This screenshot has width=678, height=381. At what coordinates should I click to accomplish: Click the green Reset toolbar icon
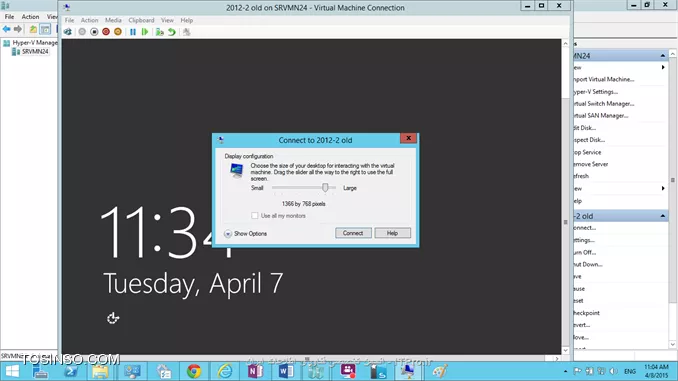145,32
